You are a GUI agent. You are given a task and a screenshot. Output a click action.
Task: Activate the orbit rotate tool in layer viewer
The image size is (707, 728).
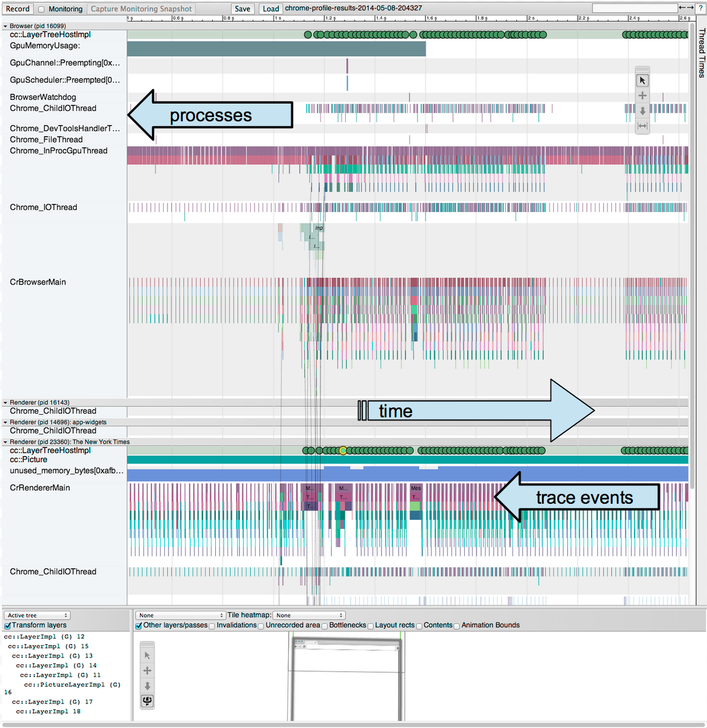[147, 700]
